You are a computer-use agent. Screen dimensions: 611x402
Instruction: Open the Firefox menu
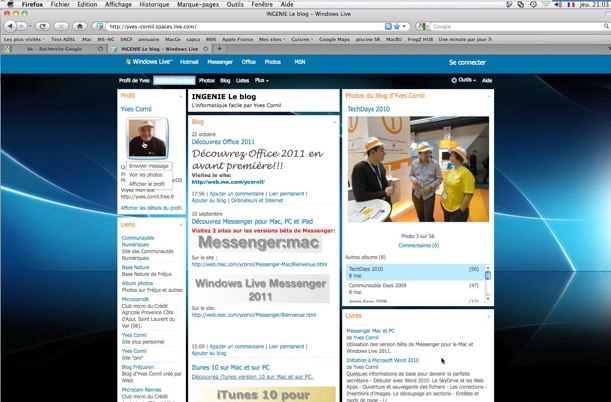coord(32,4)
